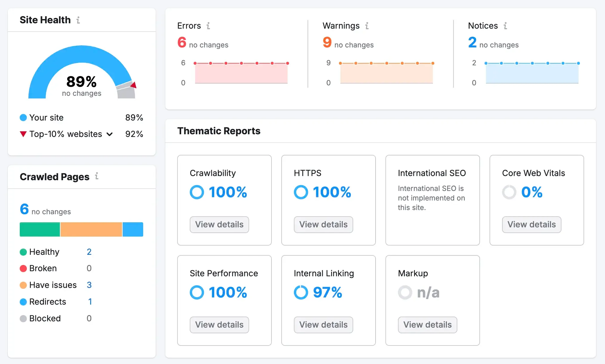Viewport: 605px width, 364px height.
Task: Click the Notices info icon
Action: coord(505,26)
